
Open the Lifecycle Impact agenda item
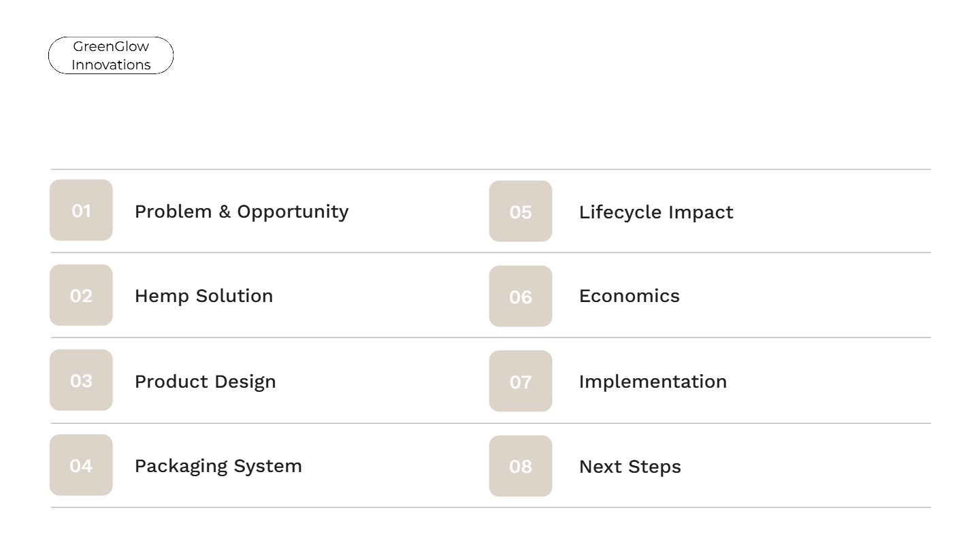656,212
